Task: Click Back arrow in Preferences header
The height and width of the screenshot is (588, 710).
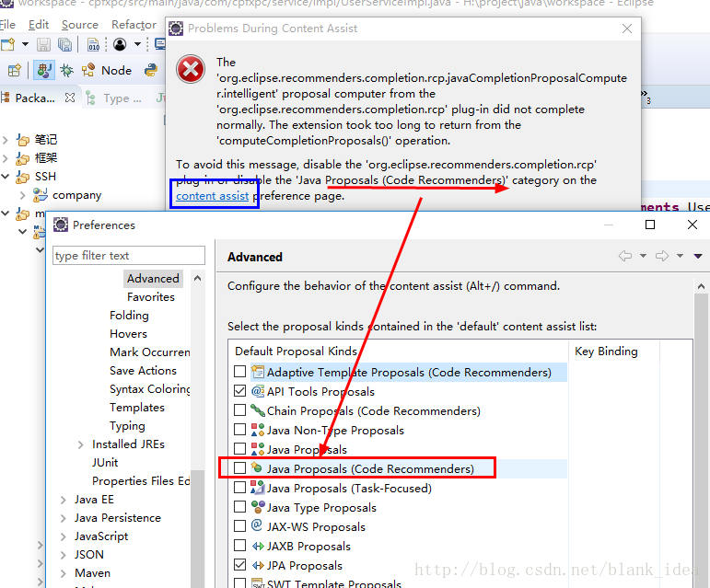Action: [625, 256]
